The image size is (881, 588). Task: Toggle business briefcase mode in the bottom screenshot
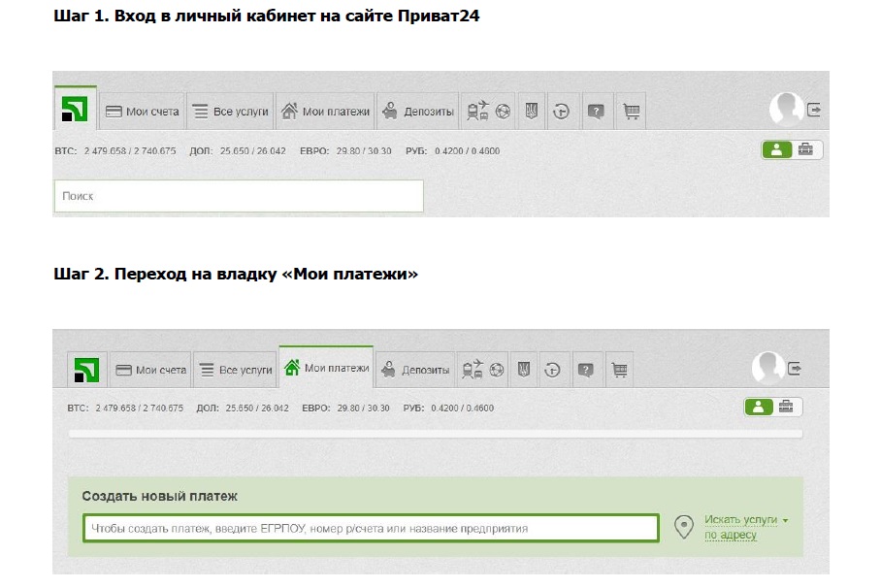(x=787, y=408)
